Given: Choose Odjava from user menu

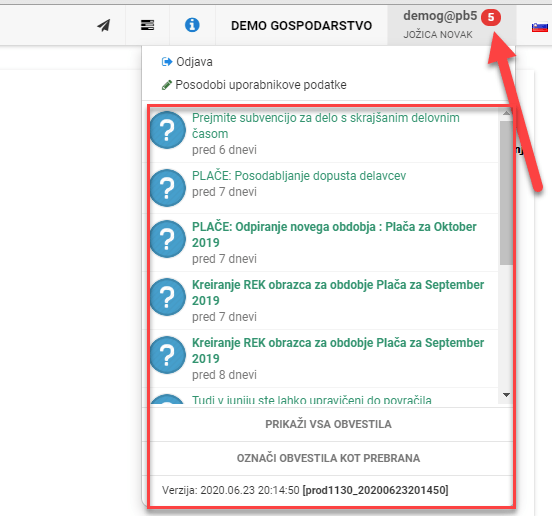Looking at the screenshot, I should click(x=194, y=62).
